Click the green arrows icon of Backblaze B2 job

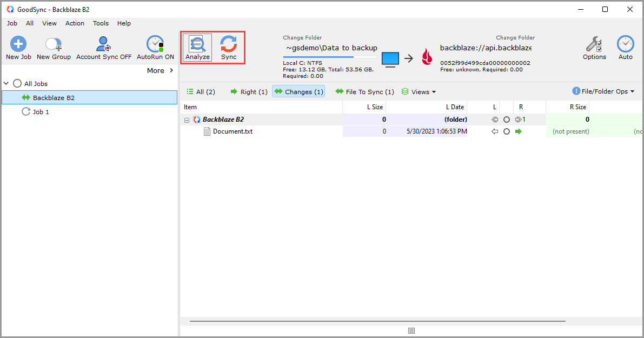point(26,98)
